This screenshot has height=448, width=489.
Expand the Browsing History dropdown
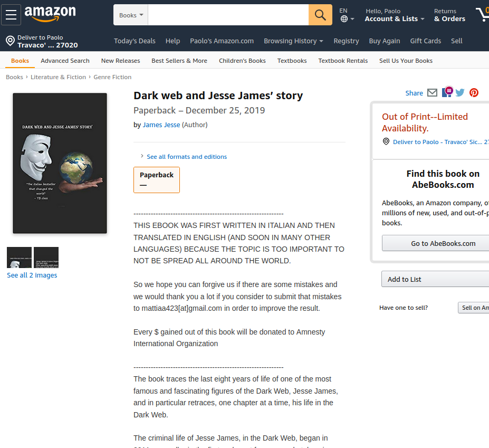293,41
